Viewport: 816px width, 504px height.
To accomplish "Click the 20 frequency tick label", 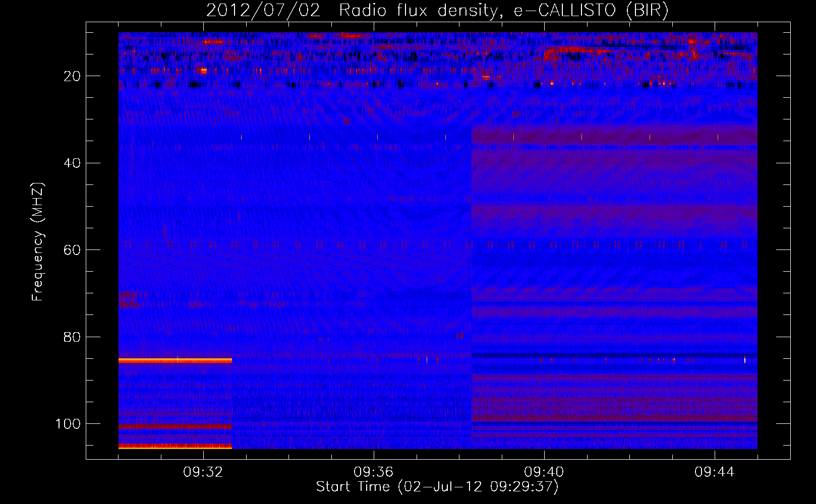I will coord(72,76).
